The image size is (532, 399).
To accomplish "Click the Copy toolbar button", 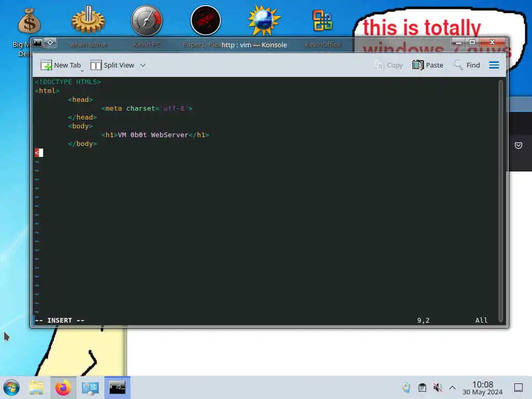I will pos(388,65).
